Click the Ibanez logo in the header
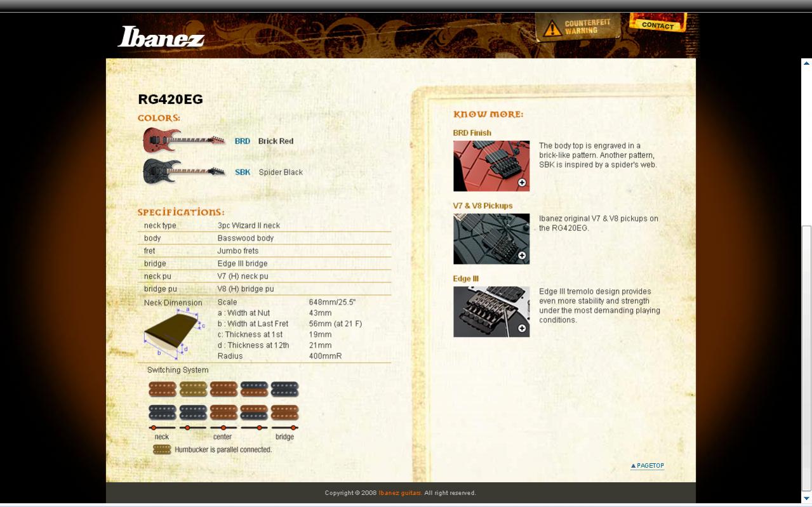This screenshot has height=507, width=812. [161, 37]
